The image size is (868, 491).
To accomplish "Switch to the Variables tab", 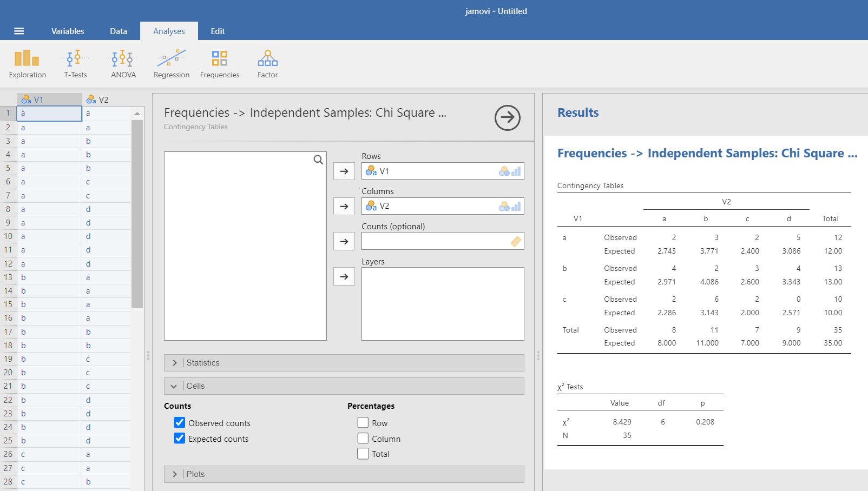I will (x=68, y=31).
